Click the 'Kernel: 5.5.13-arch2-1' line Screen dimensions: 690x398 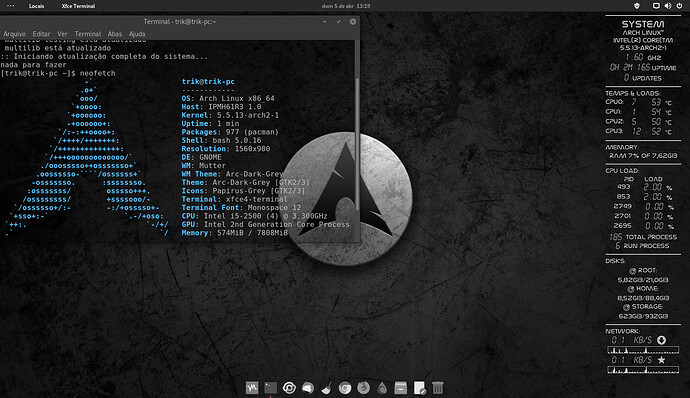[x=230, y=115]
